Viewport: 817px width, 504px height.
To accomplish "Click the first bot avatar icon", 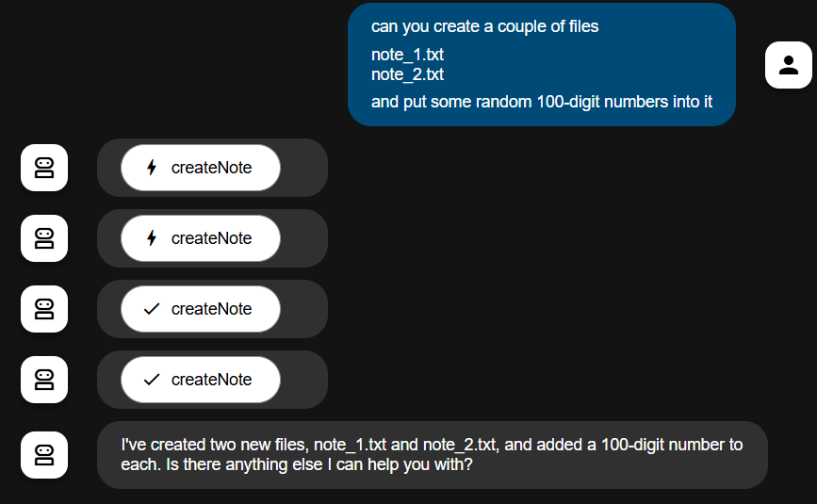I will coord(44,168).
